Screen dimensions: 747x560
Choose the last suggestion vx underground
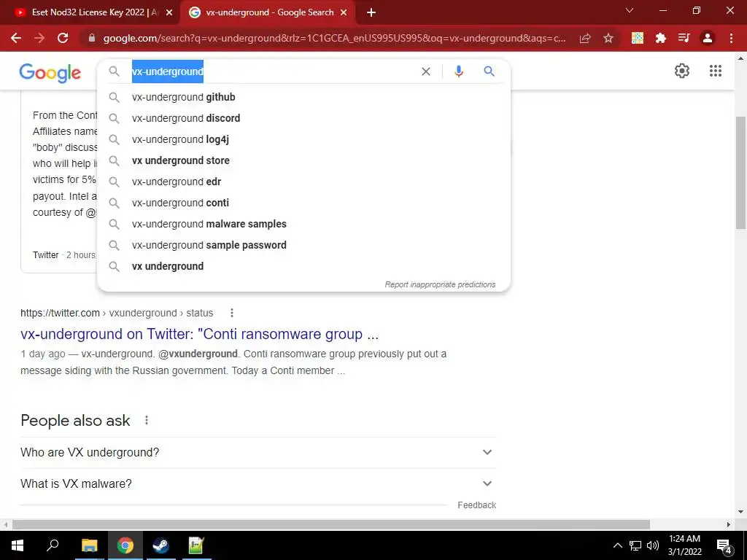304,266
